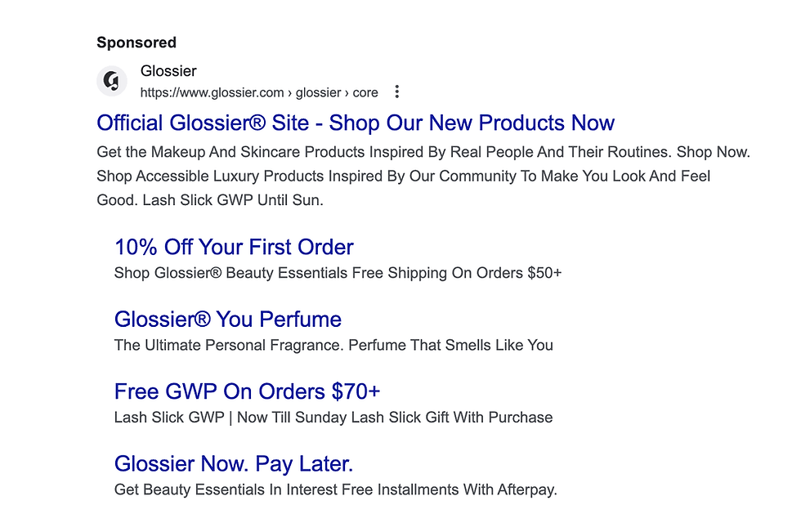
Task: Visit the Glossier You Perfume sitelink
Action: pyautogui.click(x=228, y=320)
